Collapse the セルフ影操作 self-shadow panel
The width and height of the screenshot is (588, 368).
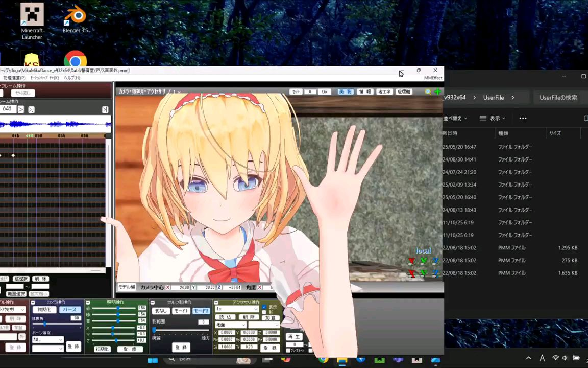coord(153,302)
